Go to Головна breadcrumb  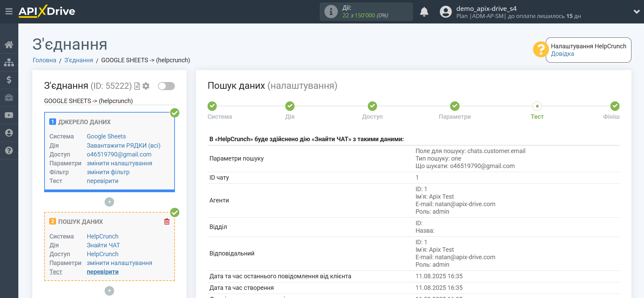(x=44, y=60)
